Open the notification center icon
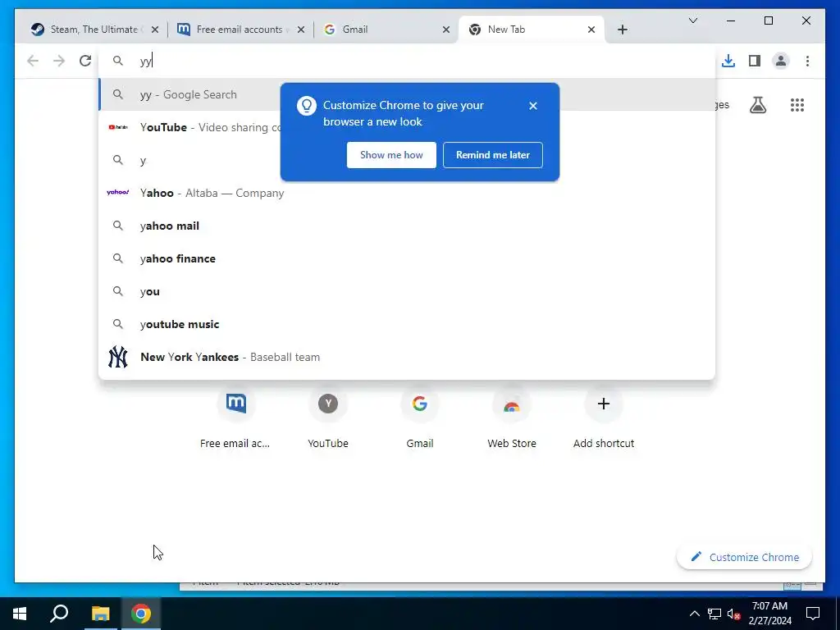Viewport: 840px width, 630px height. tap(813, 614)
